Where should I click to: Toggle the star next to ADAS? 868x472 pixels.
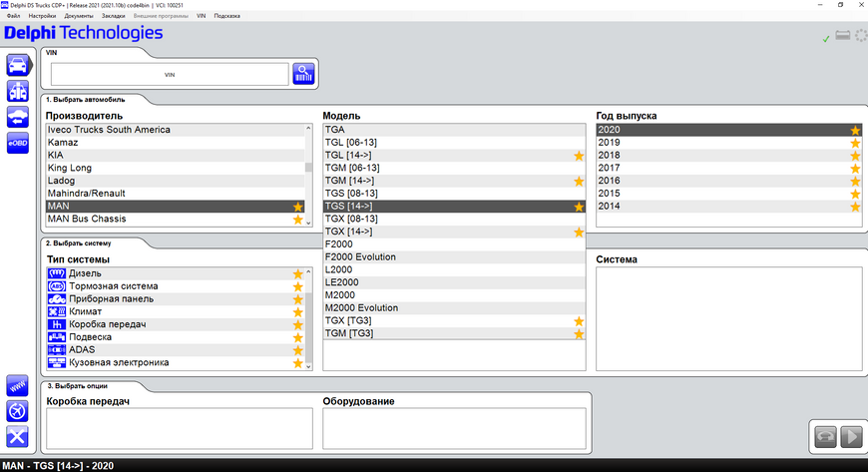(298, 350)
